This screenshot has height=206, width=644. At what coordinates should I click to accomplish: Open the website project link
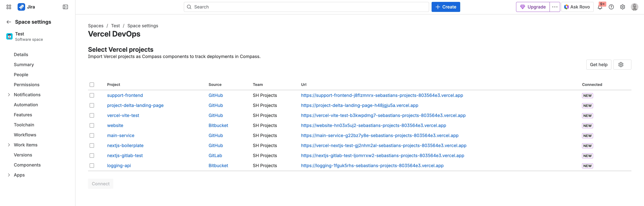(x=115, y=125)
